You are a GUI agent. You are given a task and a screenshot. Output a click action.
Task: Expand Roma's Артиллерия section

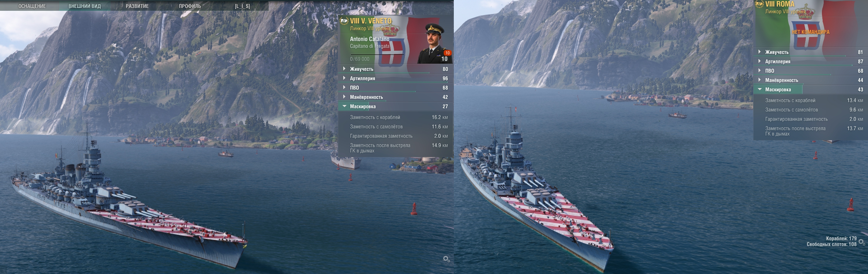click(x=810, y=61)
